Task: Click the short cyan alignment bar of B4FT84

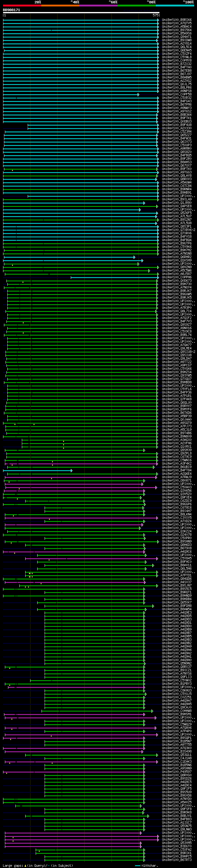Action: click(x=38, y=471)
